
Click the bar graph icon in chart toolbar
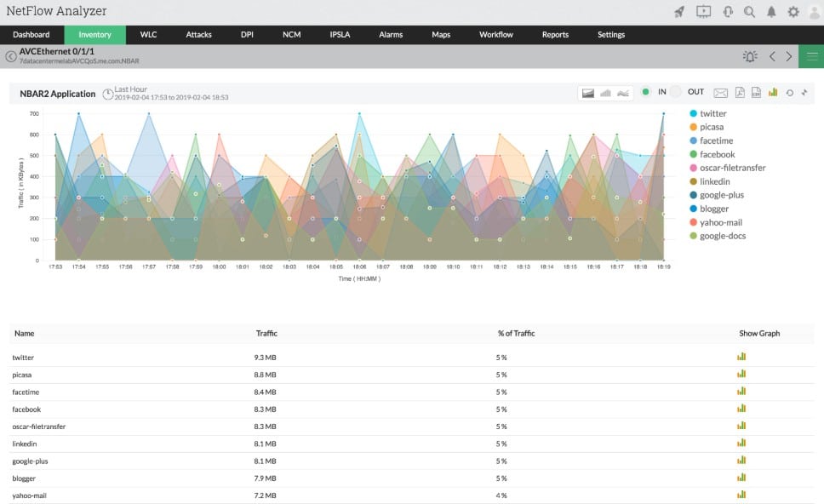pos(773,92)
